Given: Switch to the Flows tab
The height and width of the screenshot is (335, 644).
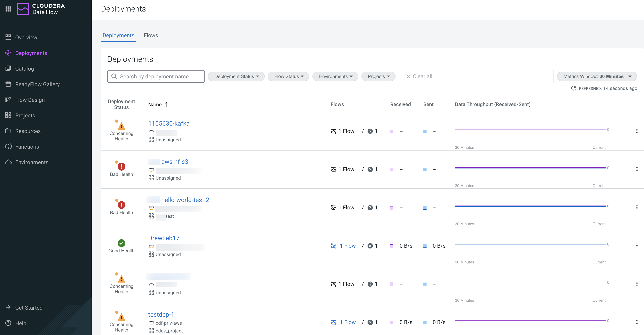Looking at the screenshot, I should pos(151,35).
